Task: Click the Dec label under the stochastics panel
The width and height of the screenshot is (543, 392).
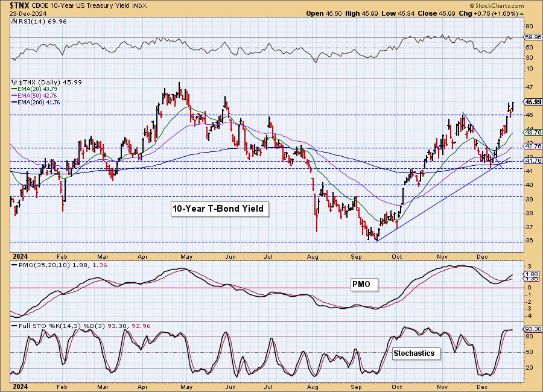Action: tap(482, 387)
